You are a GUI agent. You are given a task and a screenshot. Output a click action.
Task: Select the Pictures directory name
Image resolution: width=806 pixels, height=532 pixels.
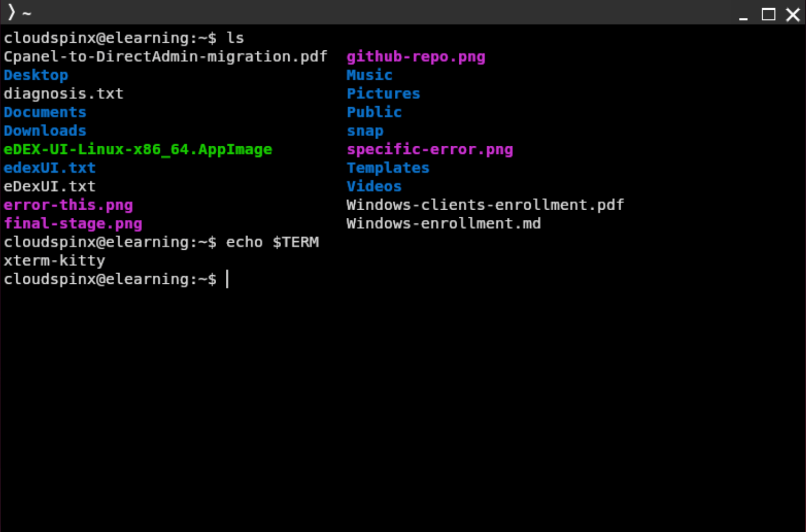click(383, 93)
